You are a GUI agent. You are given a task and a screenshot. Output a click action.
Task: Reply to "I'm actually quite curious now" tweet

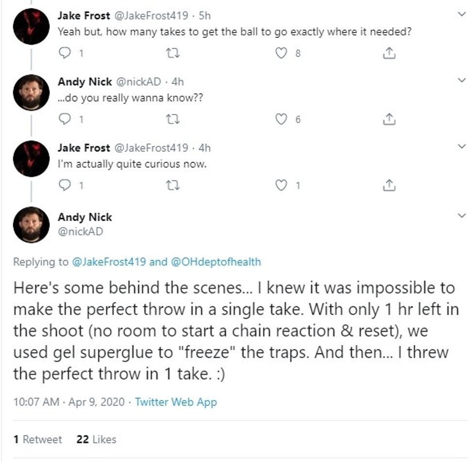(x=65, y=185)
